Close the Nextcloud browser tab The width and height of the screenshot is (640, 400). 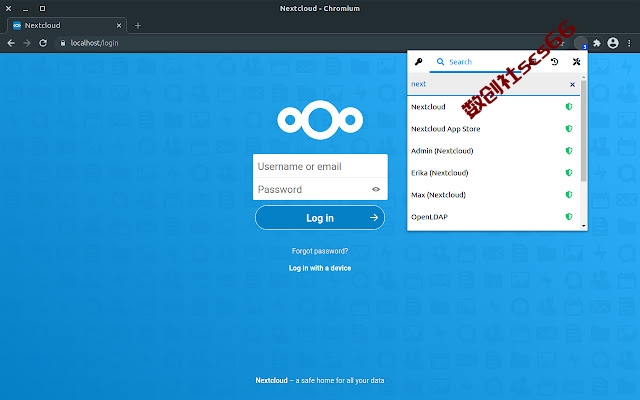coord(119,25)
